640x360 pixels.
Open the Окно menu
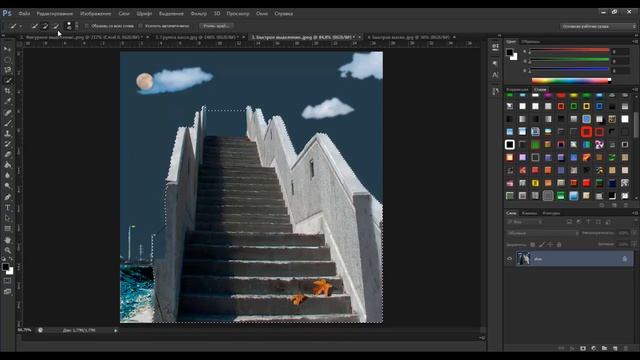coord(262,13)
